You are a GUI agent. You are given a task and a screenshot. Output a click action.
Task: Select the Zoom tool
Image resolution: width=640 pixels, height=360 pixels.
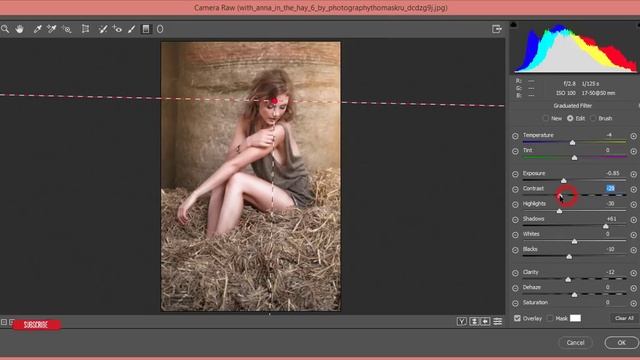pos(5,29)
